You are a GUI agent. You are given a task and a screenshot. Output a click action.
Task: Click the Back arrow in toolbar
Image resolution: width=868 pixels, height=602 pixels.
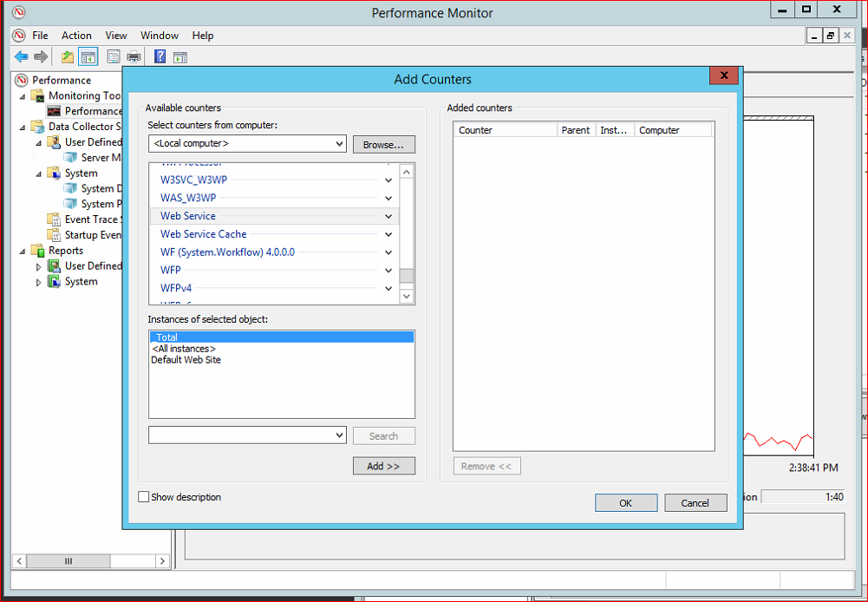coord(21,57)
